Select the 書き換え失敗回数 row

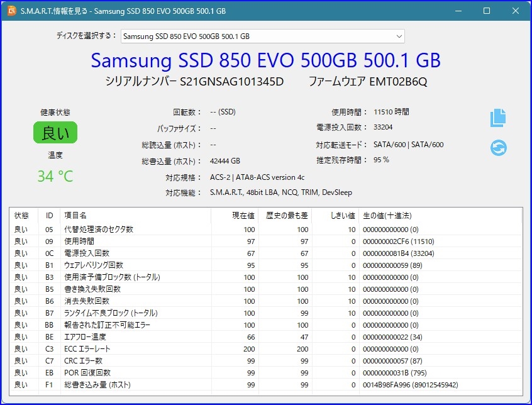(x=265, y=289)
